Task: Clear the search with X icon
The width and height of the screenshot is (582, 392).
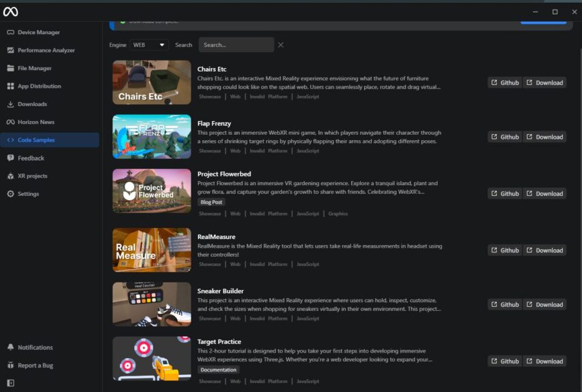Action: (280, 45)
